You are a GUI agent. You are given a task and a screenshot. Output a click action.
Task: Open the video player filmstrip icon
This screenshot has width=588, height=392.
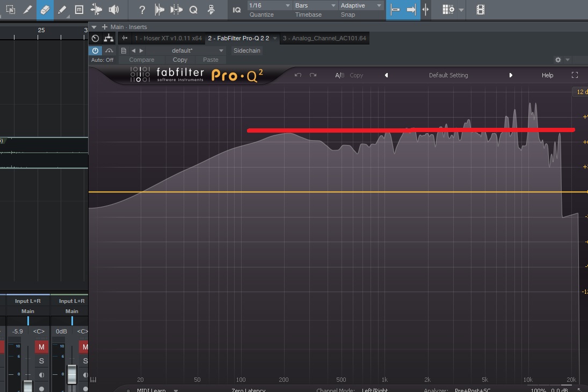tap(481, 9)
